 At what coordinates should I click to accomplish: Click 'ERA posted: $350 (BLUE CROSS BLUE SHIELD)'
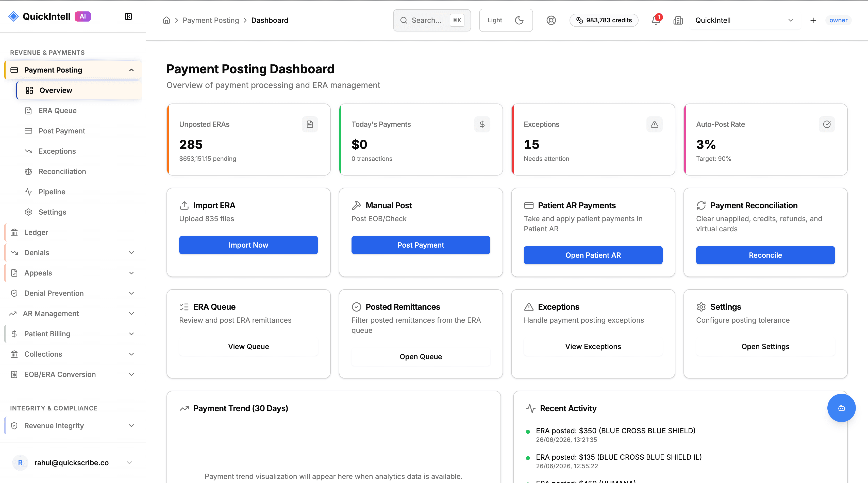pos(615,430)
